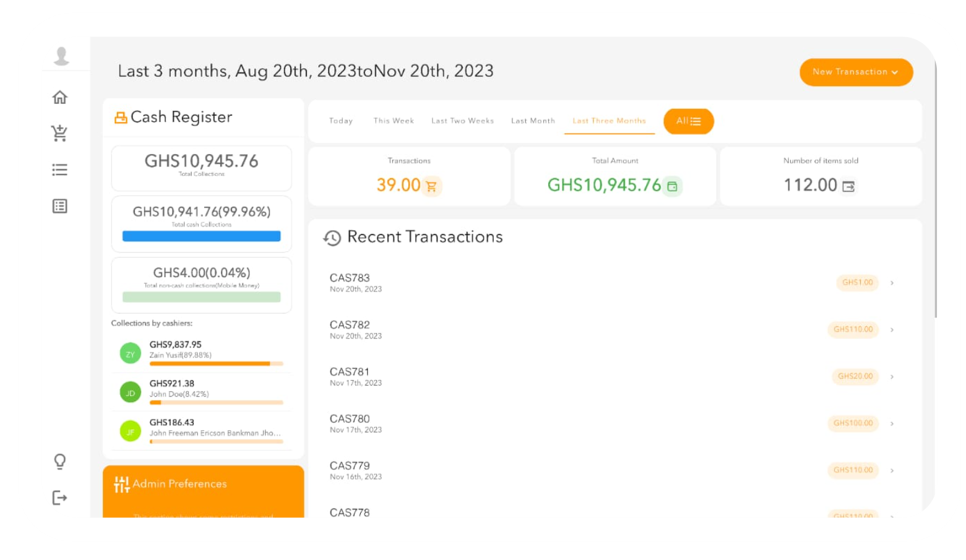The width and height of the screenshot is (966, 560).
Task: Click the logout icon in sidebar
Action: tap(60, 498)
